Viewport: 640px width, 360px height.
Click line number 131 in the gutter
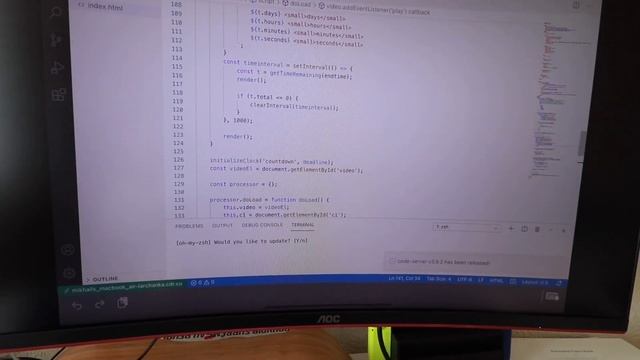coord(179,200)
